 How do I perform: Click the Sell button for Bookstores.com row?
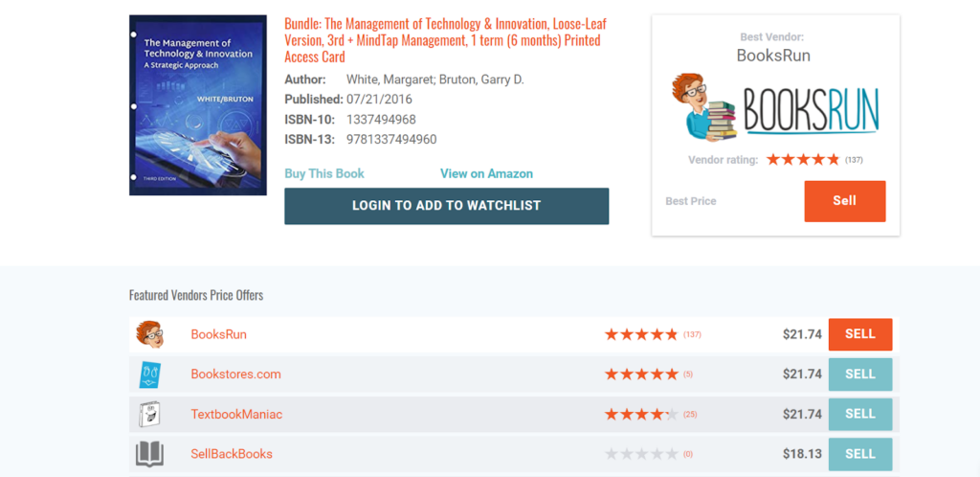(x=860, y=375)
